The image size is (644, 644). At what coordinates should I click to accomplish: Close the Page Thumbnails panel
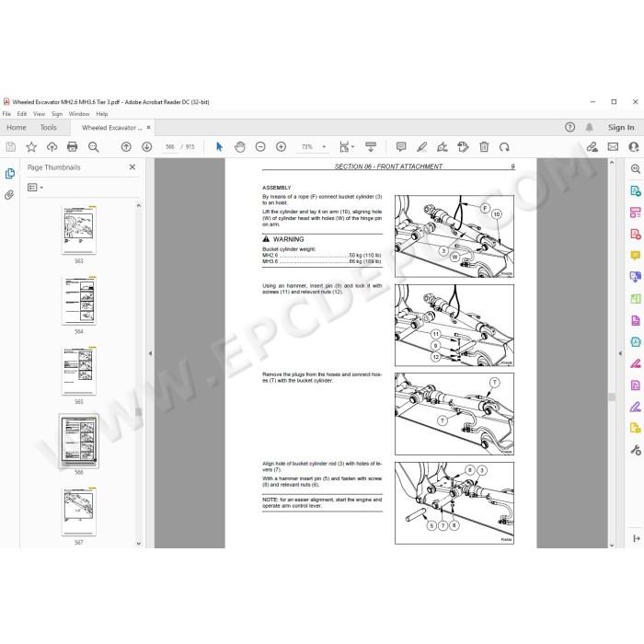(132, 167)
